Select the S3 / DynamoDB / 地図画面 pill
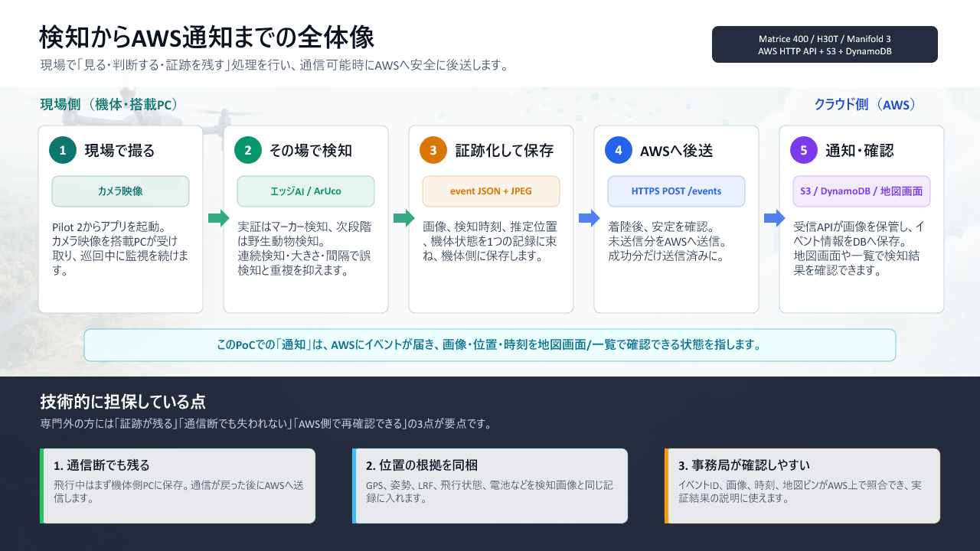980x551 pixels. 861,191
